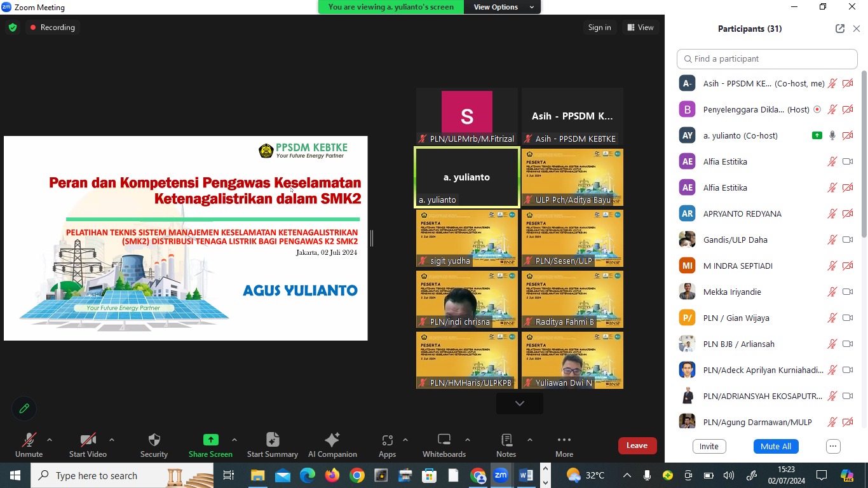Open the Notes icon
868x488 pixels.
point(506,440)
